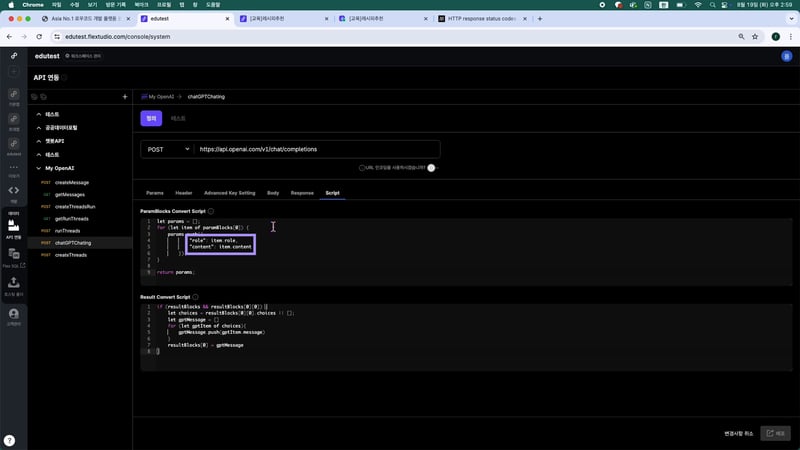Expand the 공공데이터포털 folder
The height and width of the screenshot is (450, 800).
pyautogui.click(x=37, y=128)
